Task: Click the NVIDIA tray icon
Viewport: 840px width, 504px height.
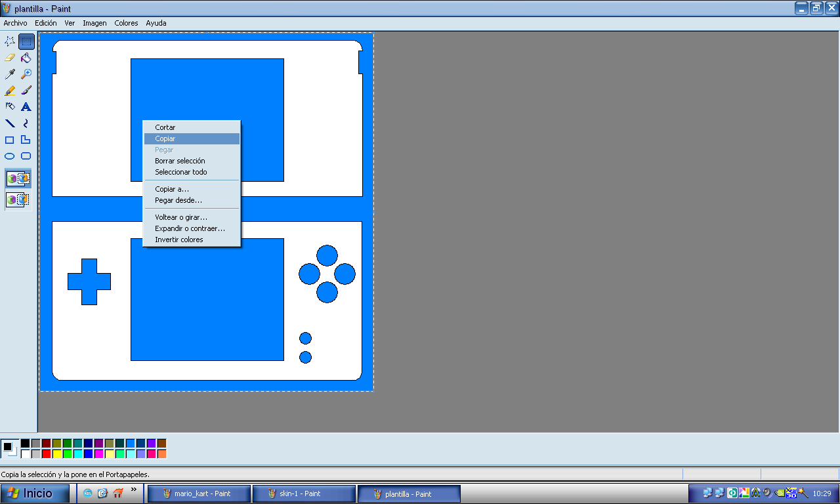Action: [x=778, y=493]
